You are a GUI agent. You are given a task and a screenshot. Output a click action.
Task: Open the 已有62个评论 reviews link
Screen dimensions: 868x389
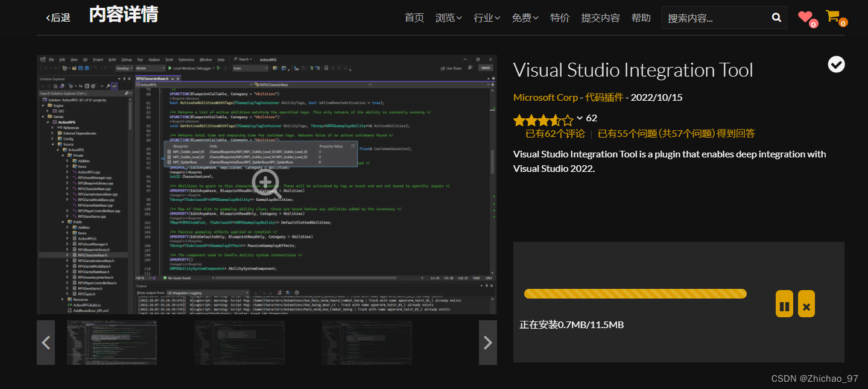pyautogui.click(x=555, y=133)
